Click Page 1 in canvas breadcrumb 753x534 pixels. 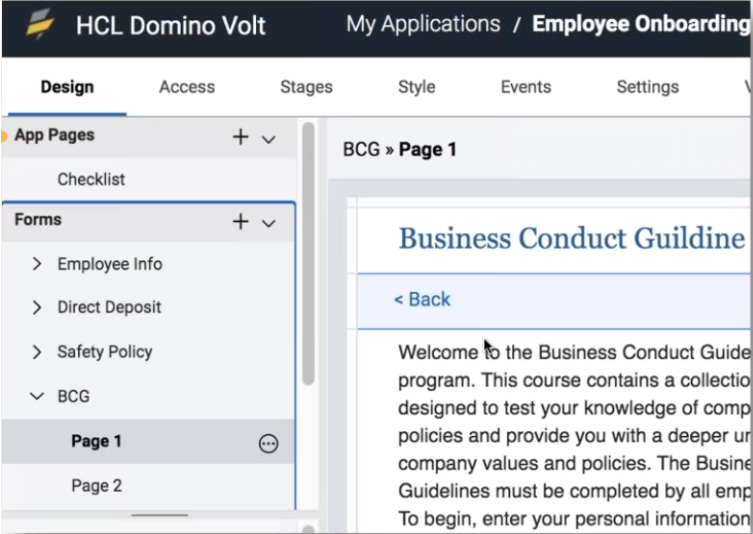(x=427, y=149)
